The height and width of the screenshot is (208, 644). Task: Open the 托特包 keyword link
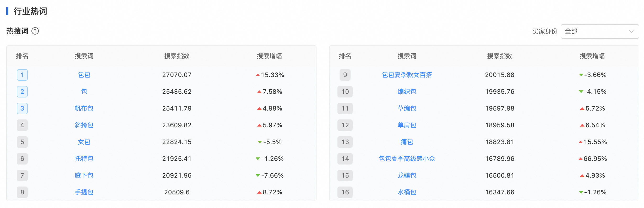pos(84,159)
